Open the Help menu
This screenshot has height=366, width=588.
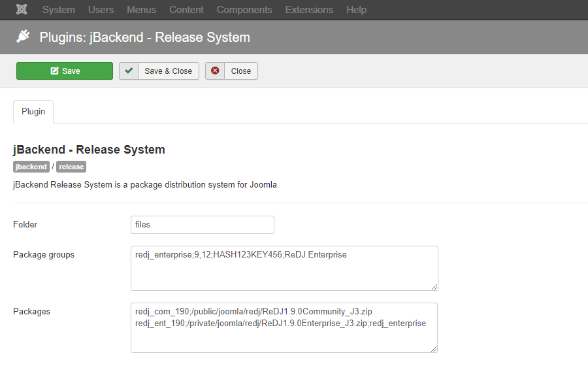click(356, 10)
